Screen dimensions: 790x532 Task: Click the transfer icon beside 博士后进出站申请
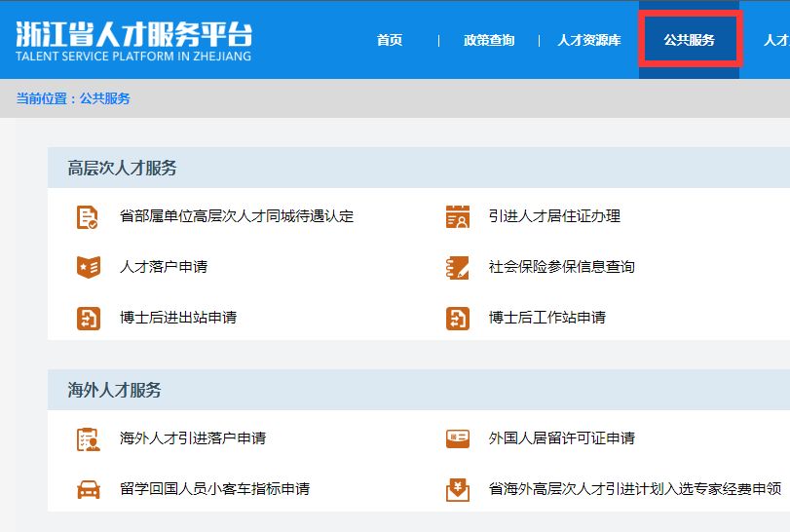point(89,319)
